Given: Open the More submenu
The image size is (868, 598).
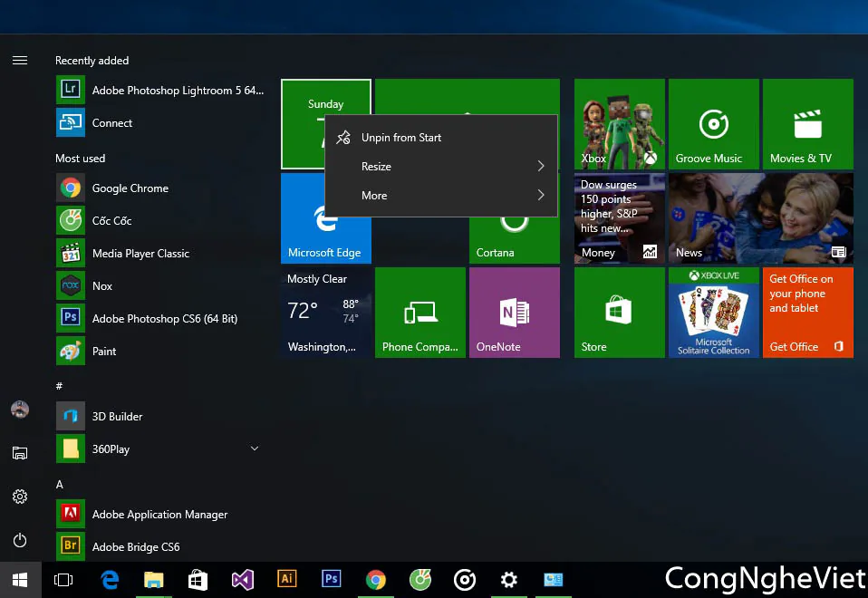Looking at the screenshot, I should tap(441, 195).
